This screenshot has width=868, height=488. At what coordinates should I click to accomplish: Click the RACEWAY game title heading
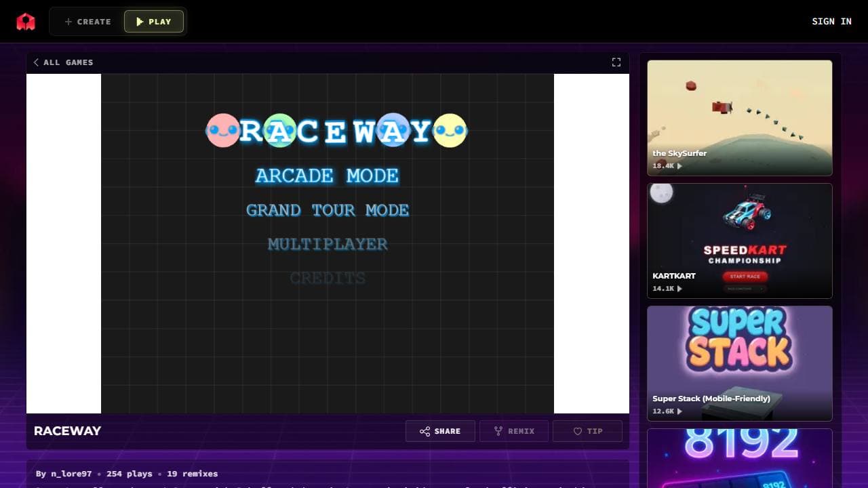click(x=67, y=431)
